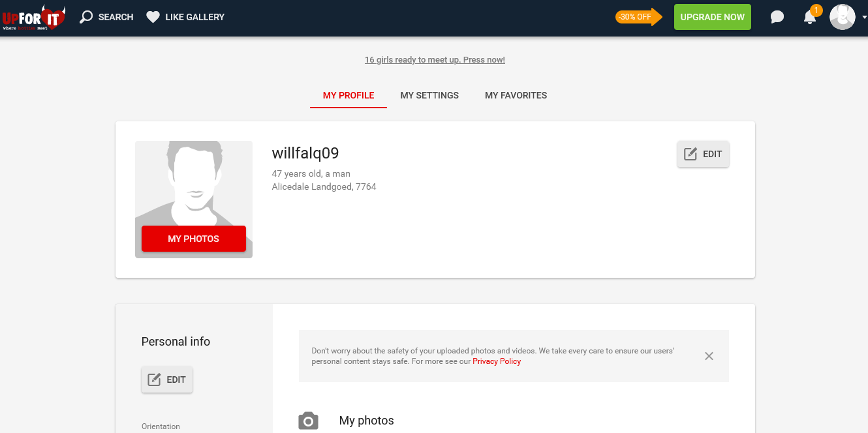Viewport: 868px width, 433px height.
Task: Open the chat messages bubble icon
Action: point(777,17)
